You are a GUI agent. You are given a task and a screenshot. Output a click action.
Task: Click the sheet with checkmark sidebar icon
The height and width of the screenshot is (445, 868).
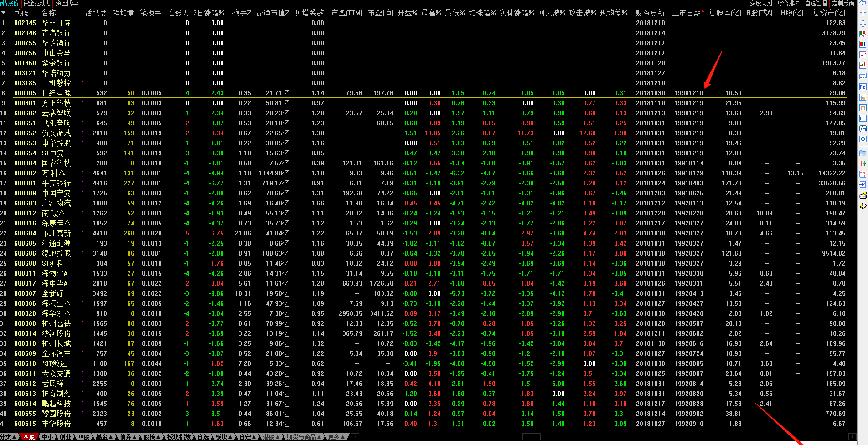863,34
